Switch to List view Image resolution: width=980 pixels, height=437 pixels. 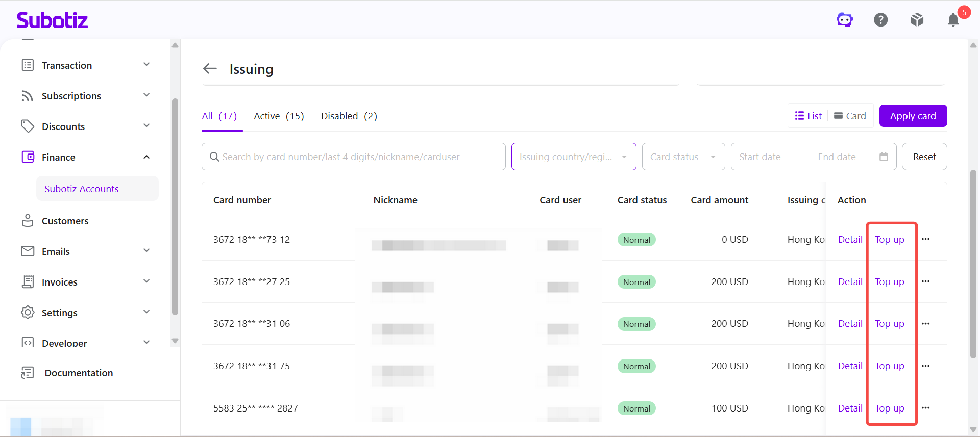point(808,116)
